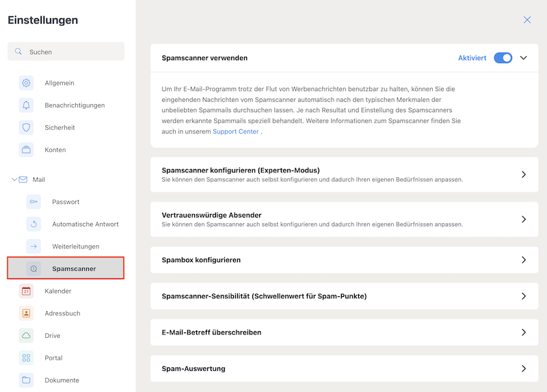Collapse the Mail tree section arrow
This screenshot has height=392, width=547.
[14, 179]
